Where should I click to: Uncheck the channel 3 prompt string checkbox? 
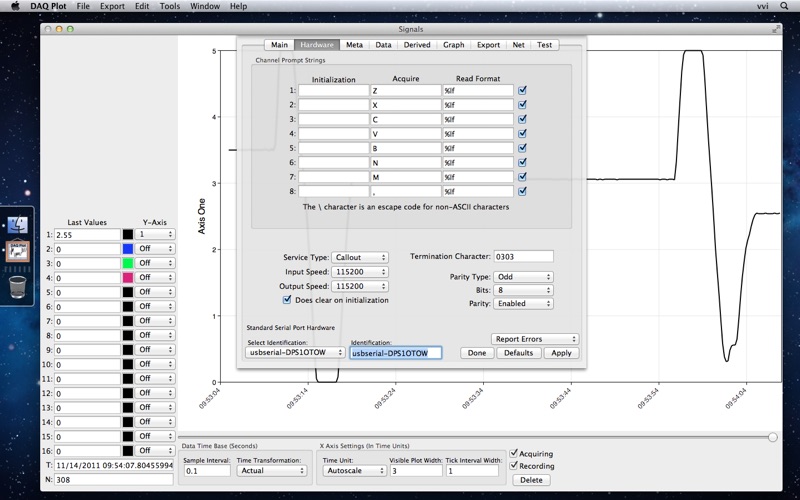coord(522,119)
